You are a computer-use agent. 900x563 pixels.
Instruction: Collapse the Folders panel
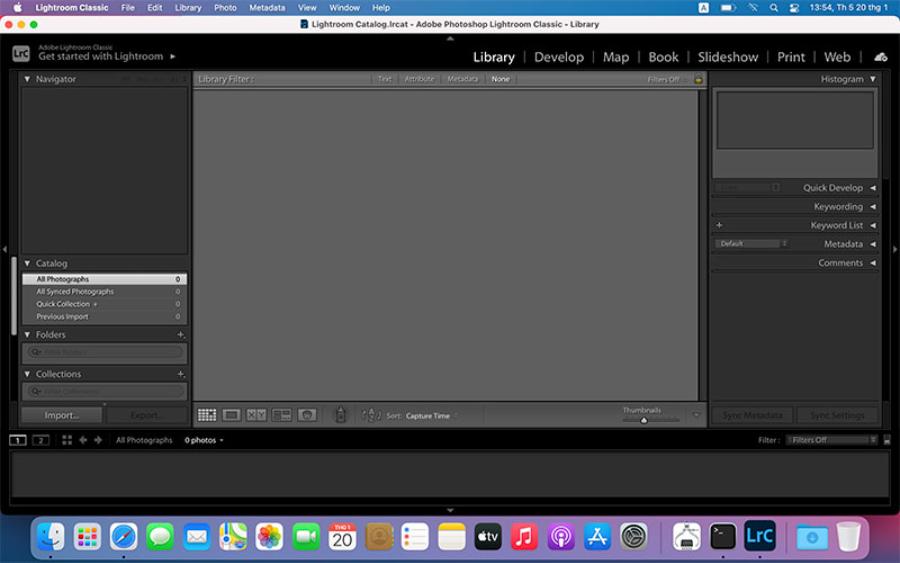pos(27,334)
